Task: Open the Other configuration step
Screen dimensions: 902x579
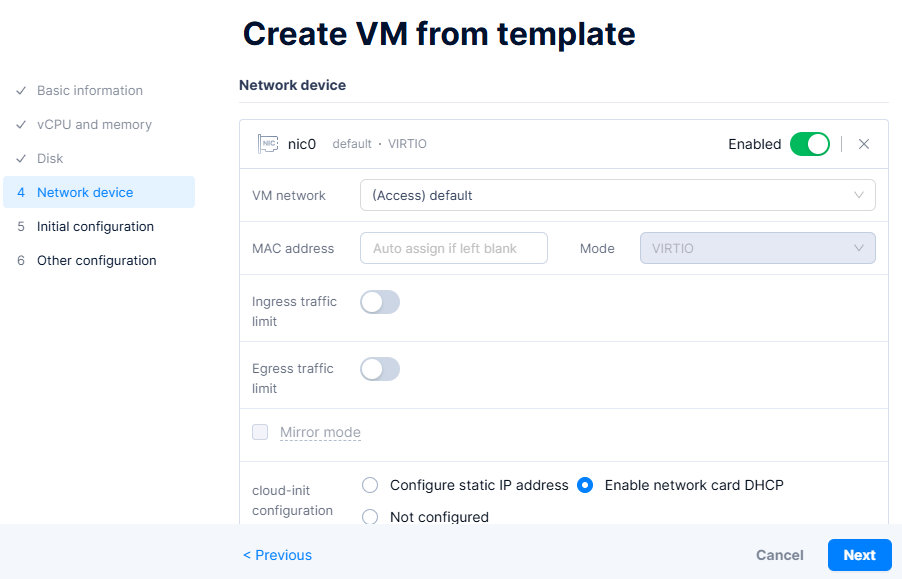Action: (x=96, y=261)
